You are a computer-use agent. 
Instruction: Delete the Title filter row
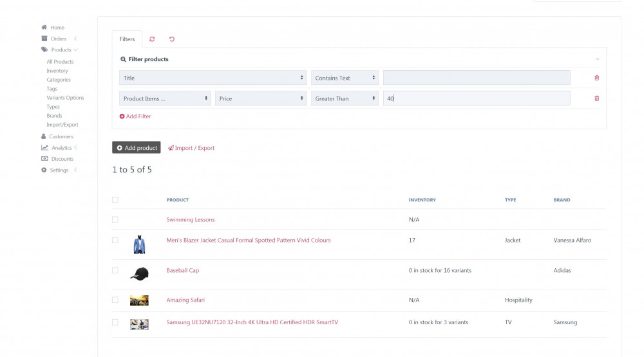[x=596, y=78]
